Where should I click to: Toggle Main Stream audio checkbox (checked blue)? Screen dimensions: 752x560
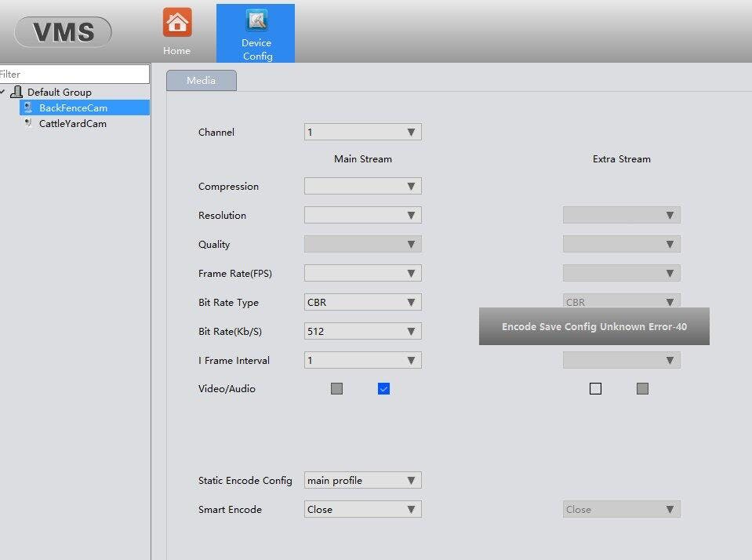(x=383, y=388)
